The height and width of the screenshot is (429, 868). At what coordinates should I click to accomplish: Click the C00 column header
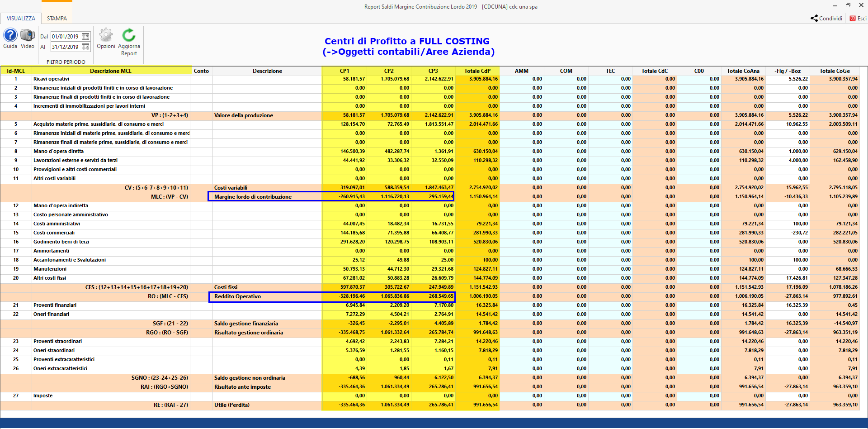tap(699, 71)
